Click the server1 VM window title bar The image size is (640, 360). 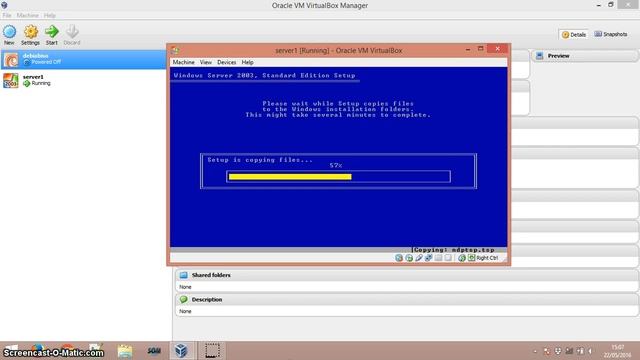[x=338, y=50]
